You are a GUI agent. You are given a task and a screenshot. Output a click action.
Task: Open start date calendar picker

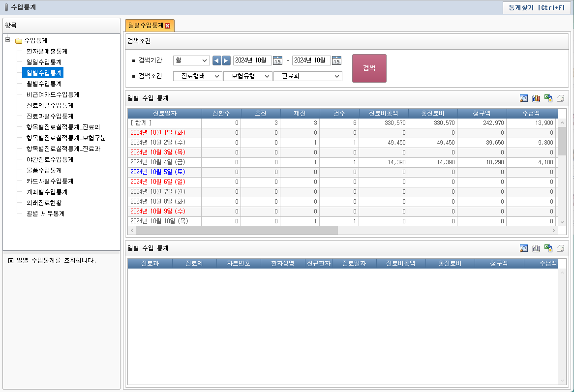277,60
